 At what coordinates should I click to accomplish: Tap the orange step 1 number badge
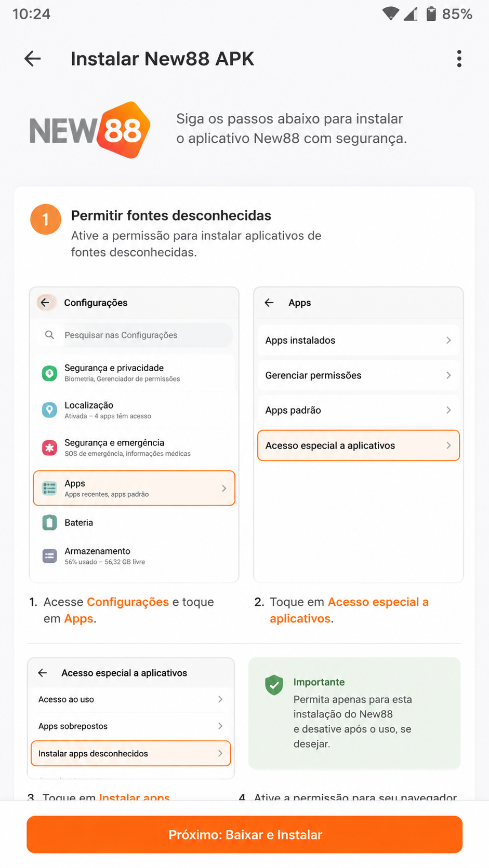click(x=46, y=219)
